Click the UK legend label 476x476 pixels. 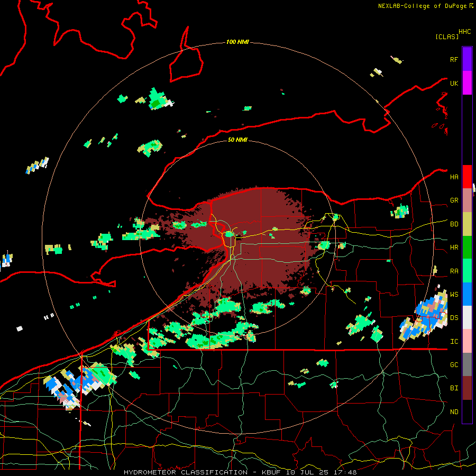pyautogui.click(x=454, y=83)
